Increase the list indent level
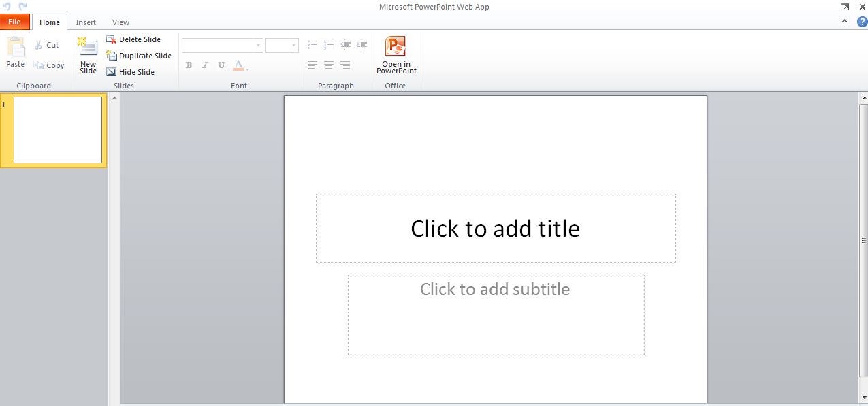 click(x=362, y=45)
